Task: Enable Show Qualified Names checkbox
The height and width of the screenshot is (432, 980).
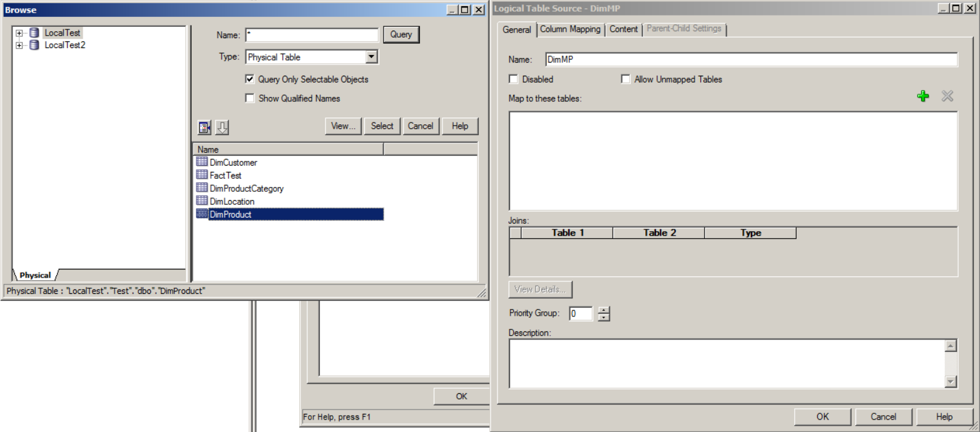Action: click(250, 98)
